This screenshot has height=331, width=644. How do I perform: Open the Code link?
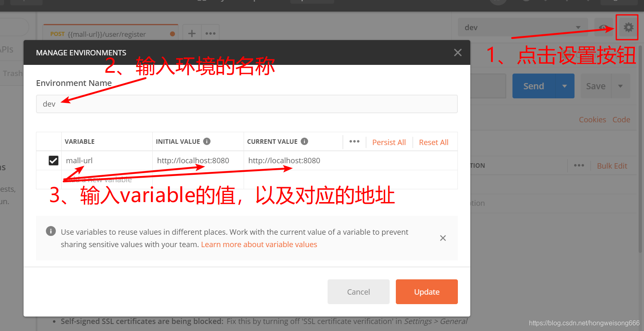621,119
